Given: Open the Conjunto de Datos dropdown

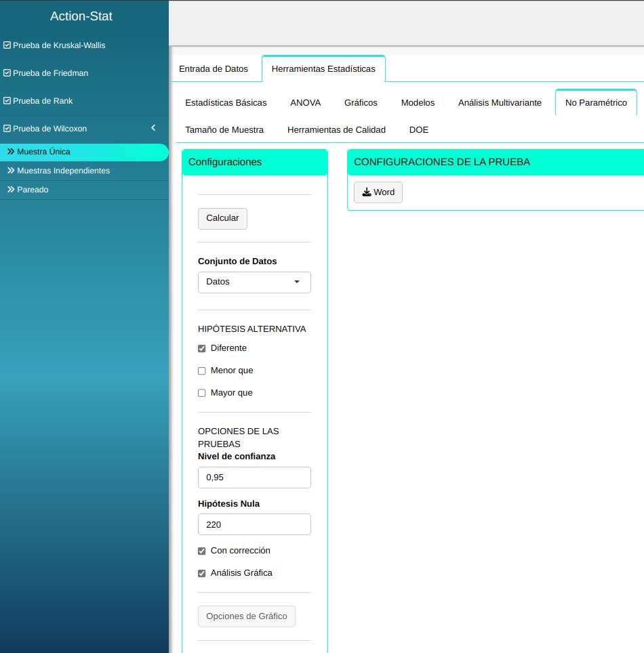Looking at the screenshot, I should coord(254,282).
